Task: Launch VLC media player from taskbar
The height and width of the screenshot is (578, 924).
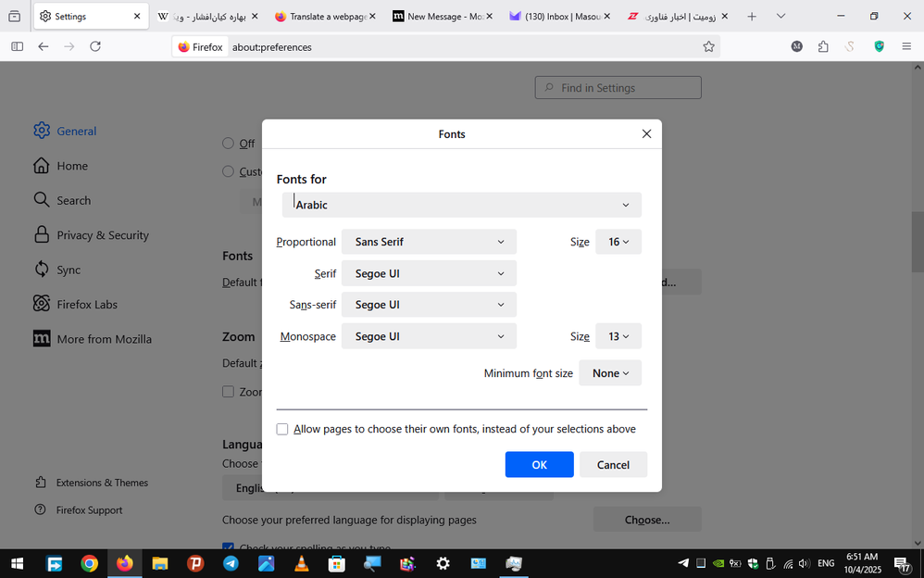Action: (301, 563)
